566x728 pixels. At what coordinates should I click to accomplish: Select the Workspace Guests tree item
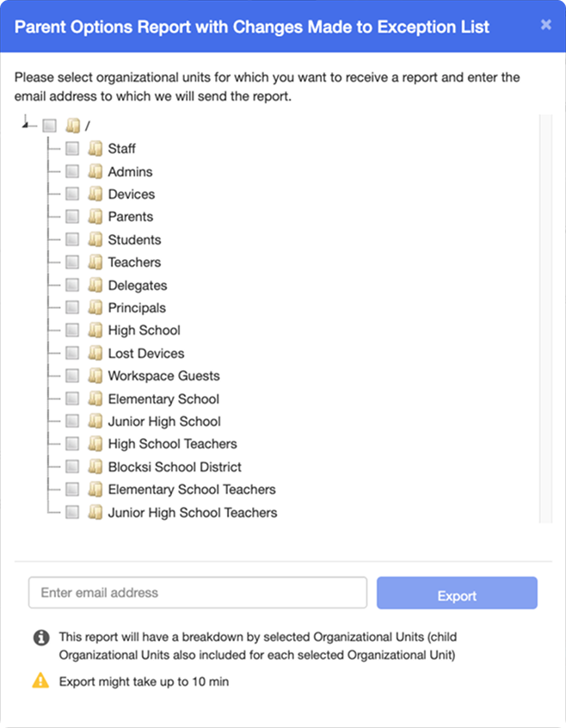click(163, 376)
